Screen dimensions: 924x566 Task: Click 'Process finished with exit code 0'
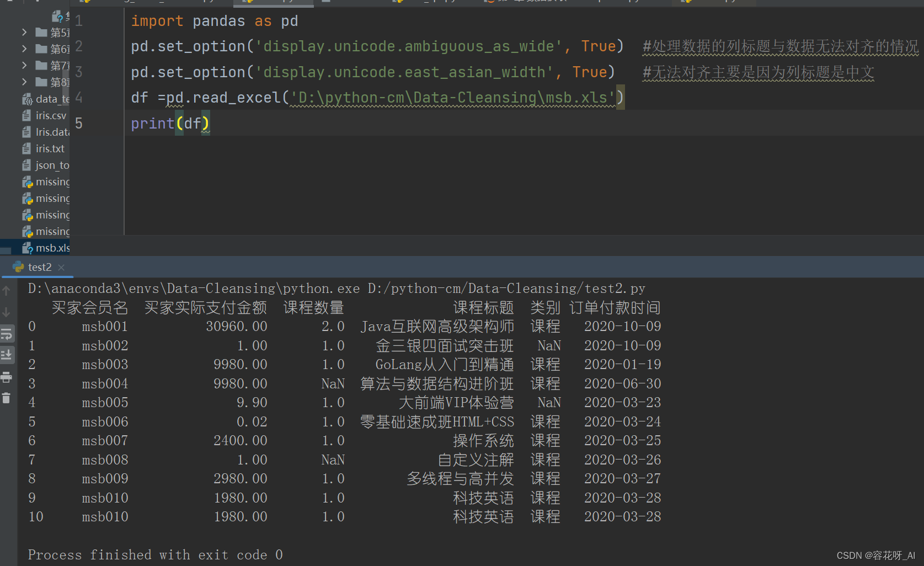tap(156, 555)
